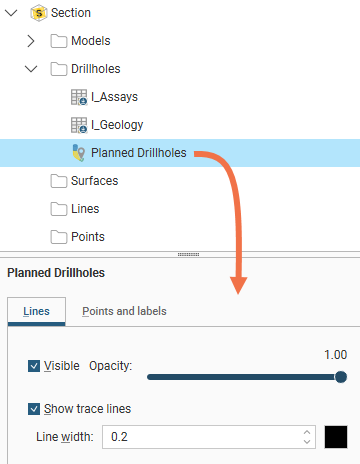Click the I_Geology table icon
This screenshot has width=360, height=464.
tap(79, 125)
